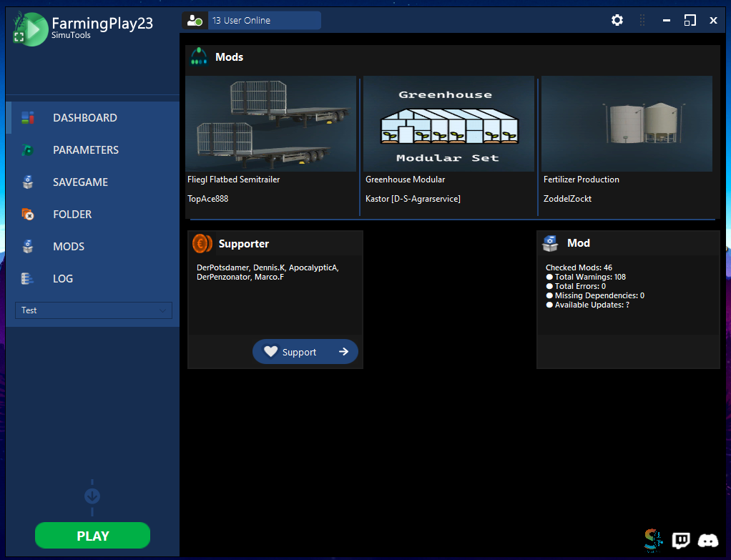The height and width of the screenshot is (560, 731).
Task: Open the Greenhouse Modular Set thumbnail
Action: point(448,124)
